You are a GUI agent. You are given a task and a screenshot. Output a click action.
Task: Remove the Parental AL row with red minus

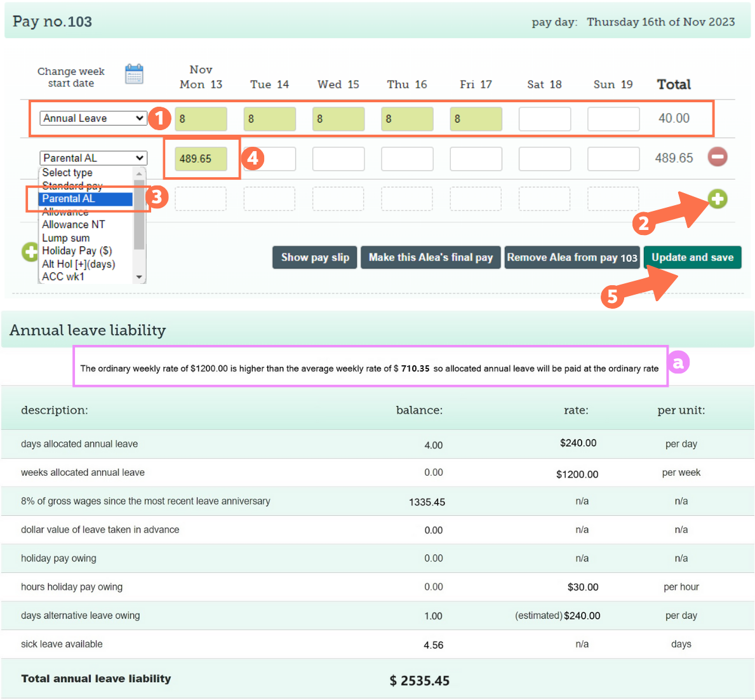tap(717, 157)
